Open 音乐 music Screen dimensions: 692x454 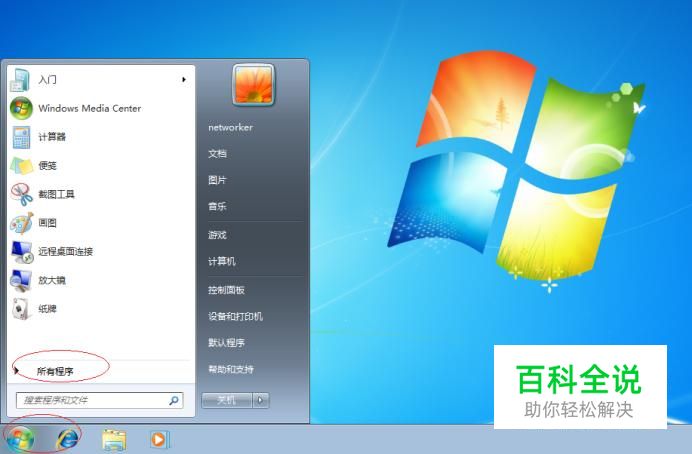coord(217,206)
